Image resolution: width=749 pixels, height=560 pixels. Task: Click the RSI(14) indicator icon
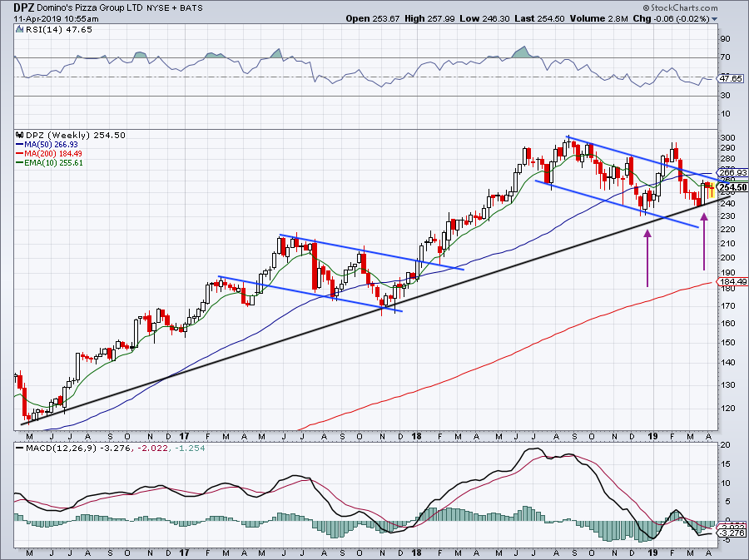(19, 30)
